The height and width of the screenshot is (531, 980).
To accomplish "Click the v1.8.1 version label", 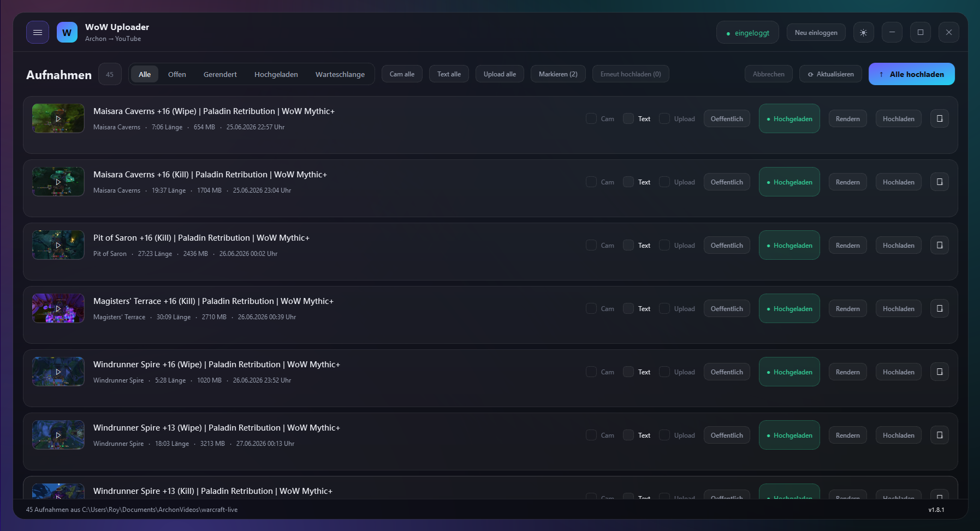I will point(936,510).
